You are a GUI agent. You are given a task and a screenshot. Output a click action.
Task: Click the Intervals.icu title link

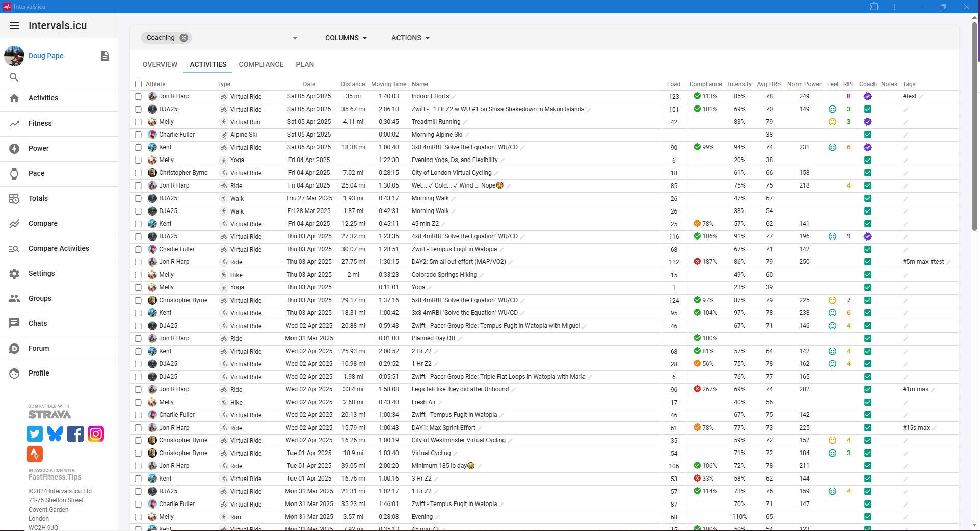pyautogui.click(x=58, y=25)
